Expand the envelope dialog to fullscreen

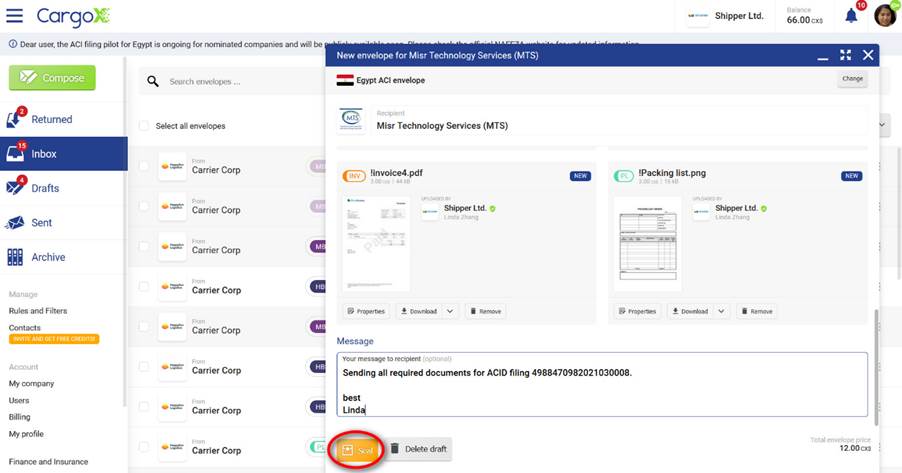point(846,55)
